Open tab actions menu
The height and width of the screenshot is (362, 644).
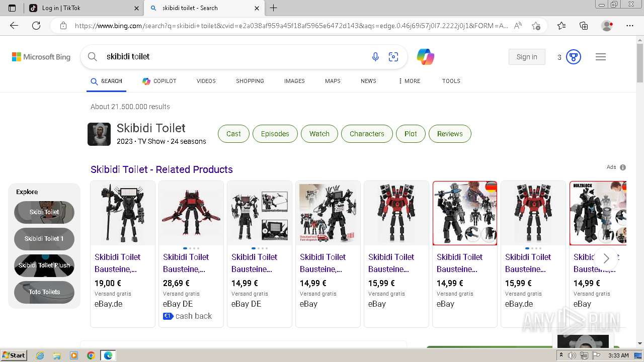tap(12, 8)
